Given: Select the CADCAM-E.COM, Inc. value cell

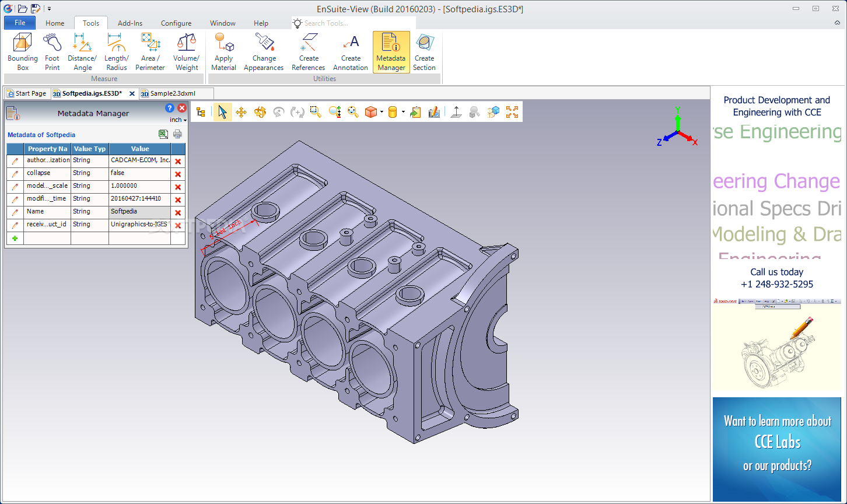Looking at the screenshot, I should (139, 161).
